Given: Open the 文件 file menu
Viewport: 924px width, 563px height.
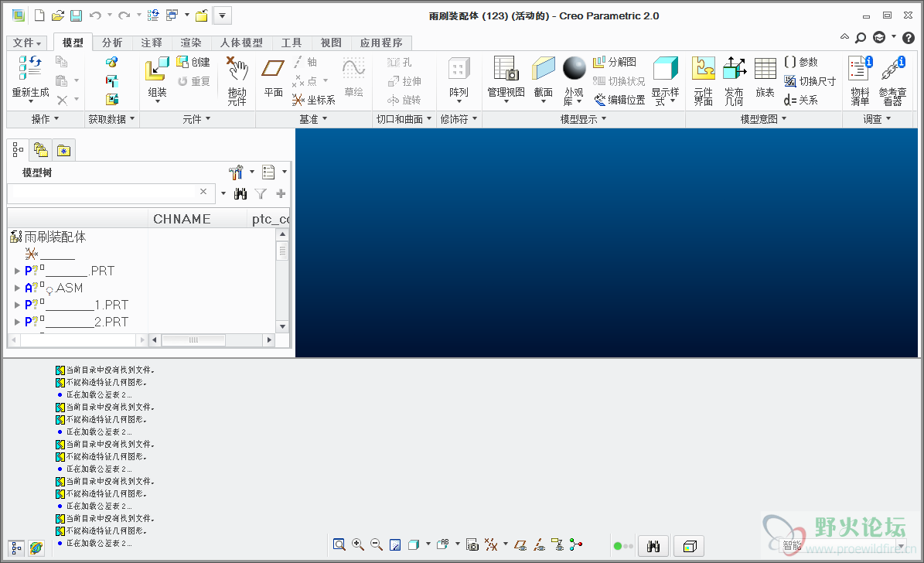Looking at the screenshot, I should coord(27,43).
